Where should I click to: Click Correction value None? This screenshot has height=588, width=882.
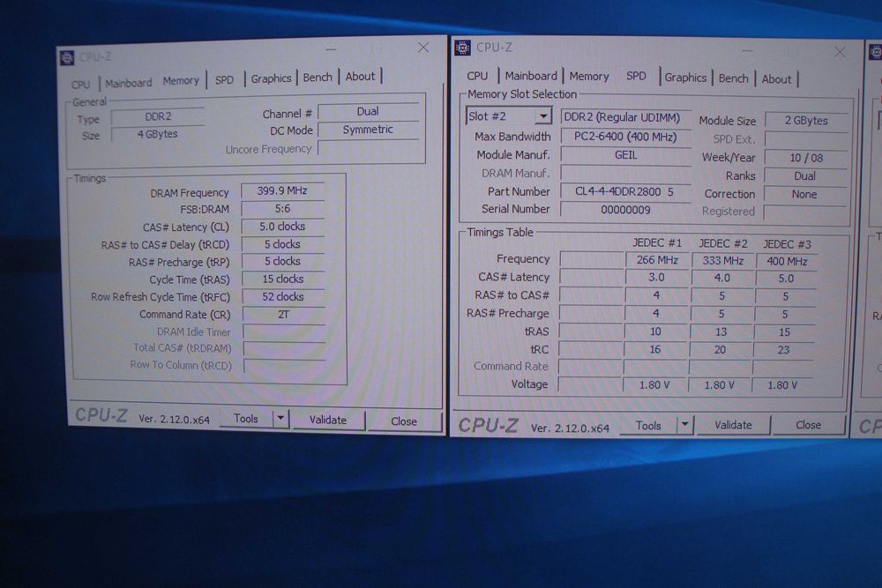coord(804,195)
